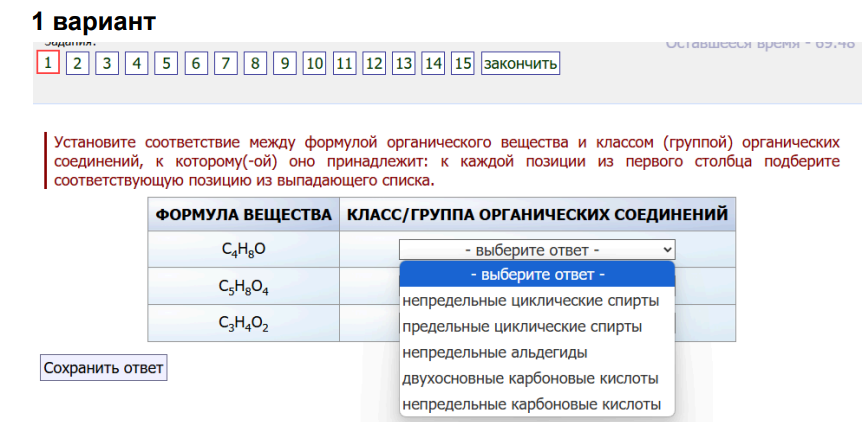
Task: Go to question number 2
Action: pos(77,64)
